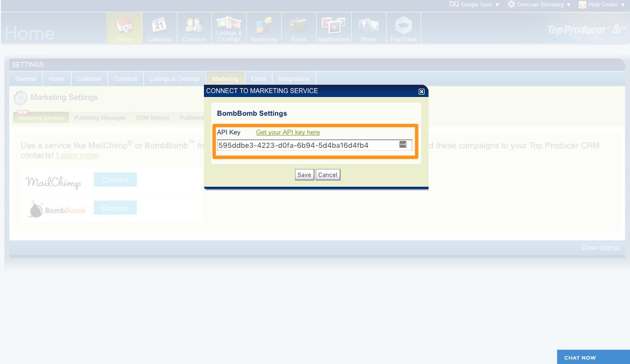Open the Email toolbar icon

[299, 29]
